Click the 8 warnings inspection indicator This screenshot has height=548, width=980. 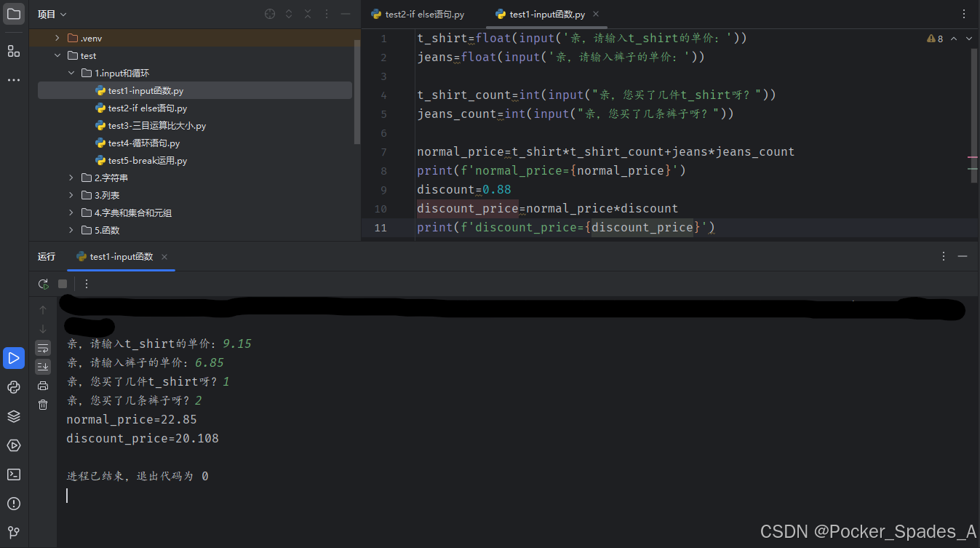pyautogui.click(x=935, y=39)
